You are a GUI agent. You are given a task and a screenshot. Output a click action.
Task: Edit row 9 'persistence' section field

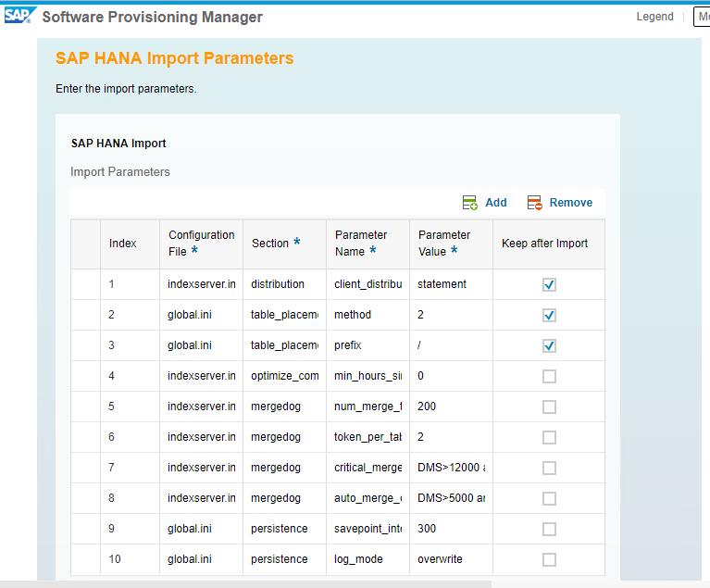point(284,529)
